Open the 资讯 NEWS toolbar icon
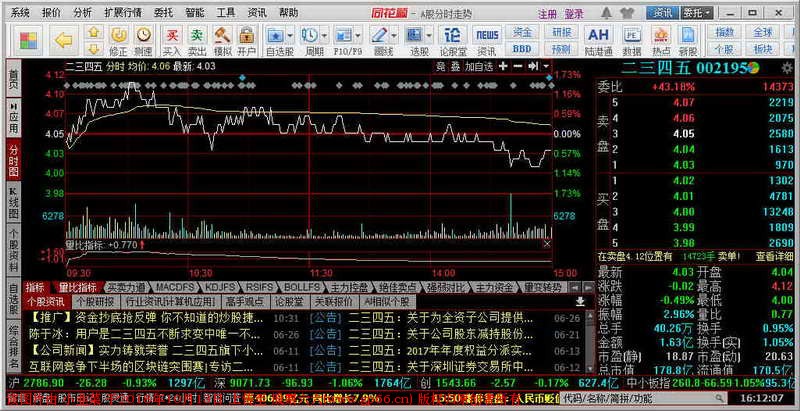Viewport: 800px width, 411px height. tap(487, 38)
